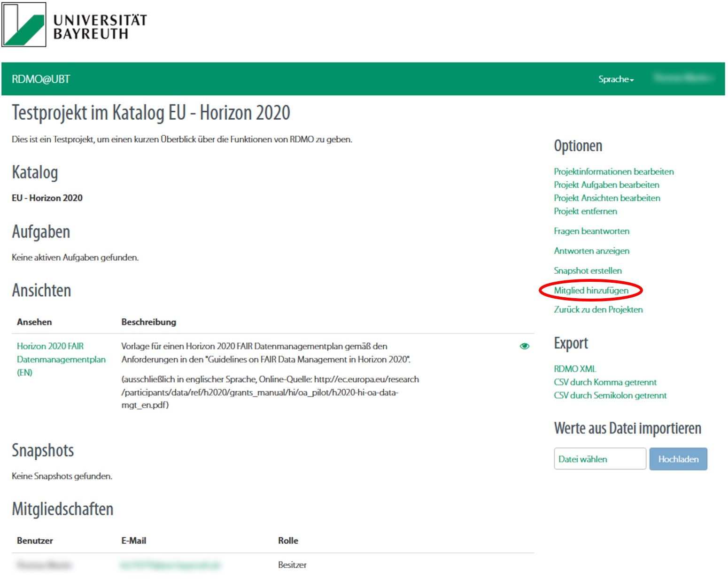Click the Beschreibung column header
The height and width of the screenshot is (587, 728).
(x=149, y=322)
